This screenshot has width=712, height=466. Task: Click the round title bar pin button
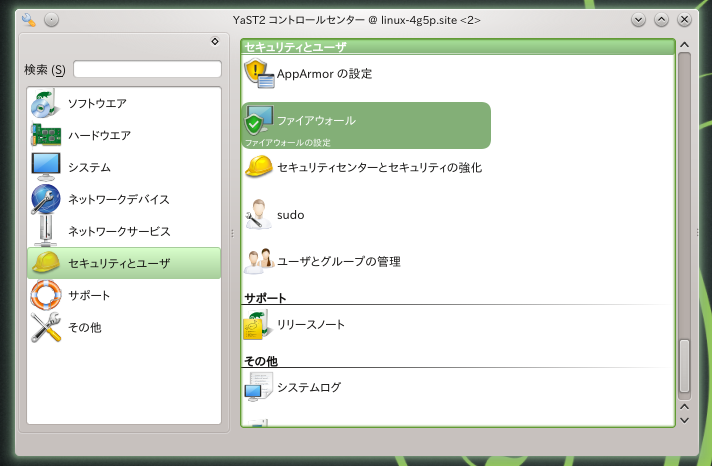pos(51,20)
